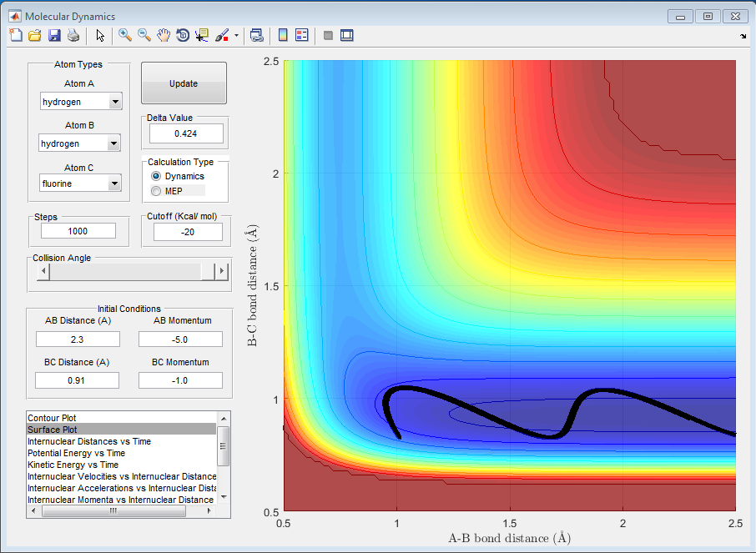This screenshot has height=553, width=756.
Task: Click the Collision Angle slider right arrow
Action: coord(221,271)
